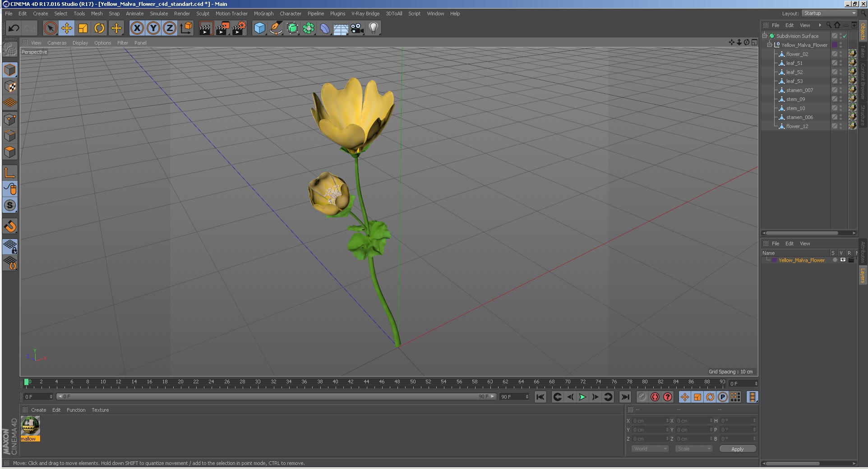The image size is (868, 469).
Task: Click timeline frame 44 marker
Action: click(366, 382)
